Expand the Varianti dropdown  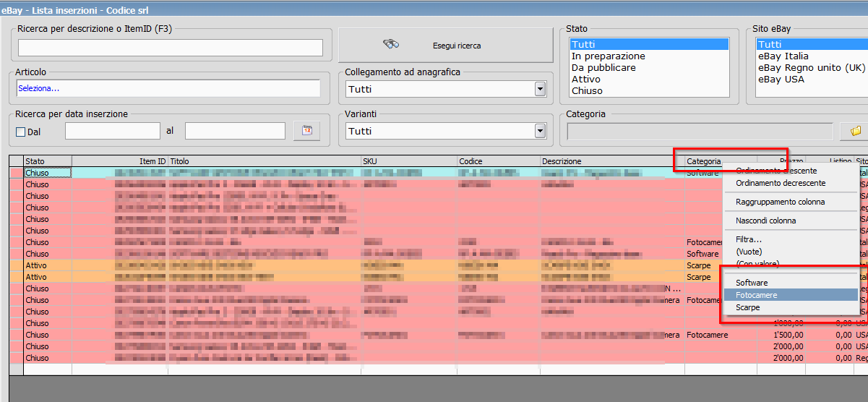coord(540,131)
